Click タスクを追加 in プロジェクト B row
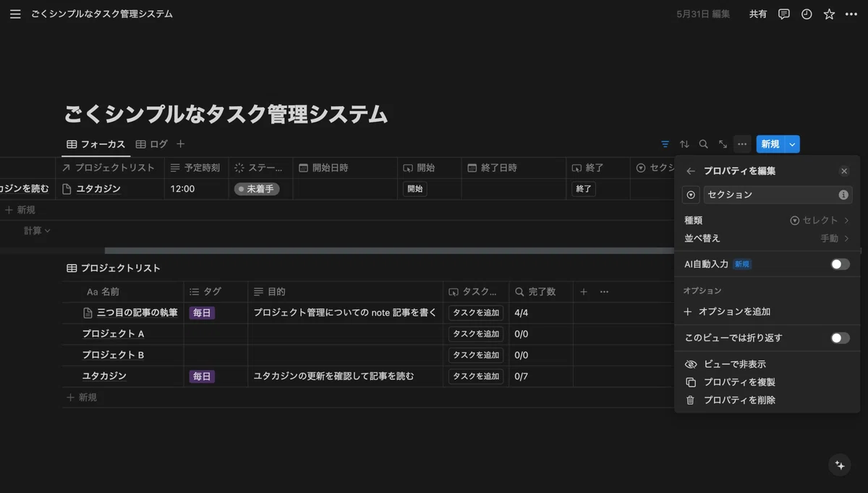The width and height of the screenshot is (868, 493). 476,355
